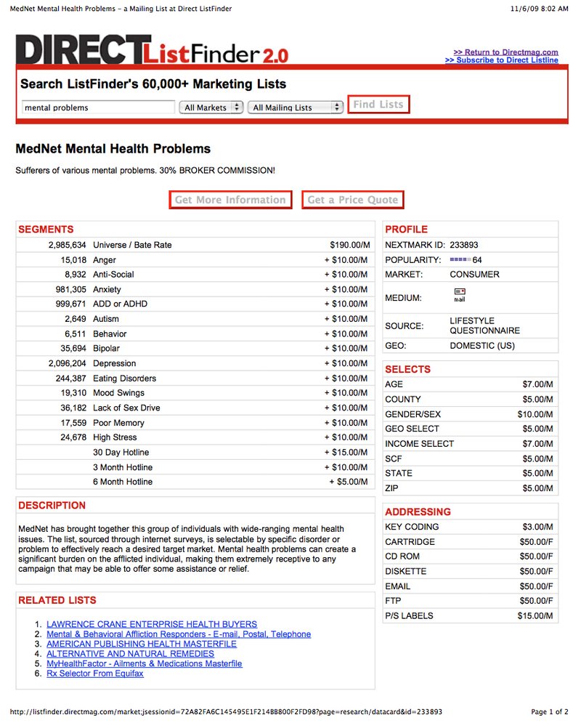Click the GEO SELECT row
The height and width of the screenshot is (728, 581).
coord(470,429)
